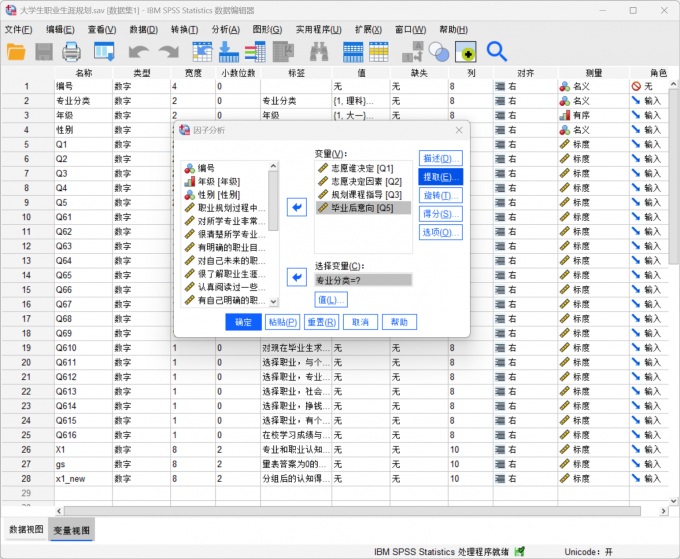Viewport: 680px width, 559px height.
Task: Click the Save floppy disk toolbar icon
Action: pyautogui.click(x=44, y=52)
